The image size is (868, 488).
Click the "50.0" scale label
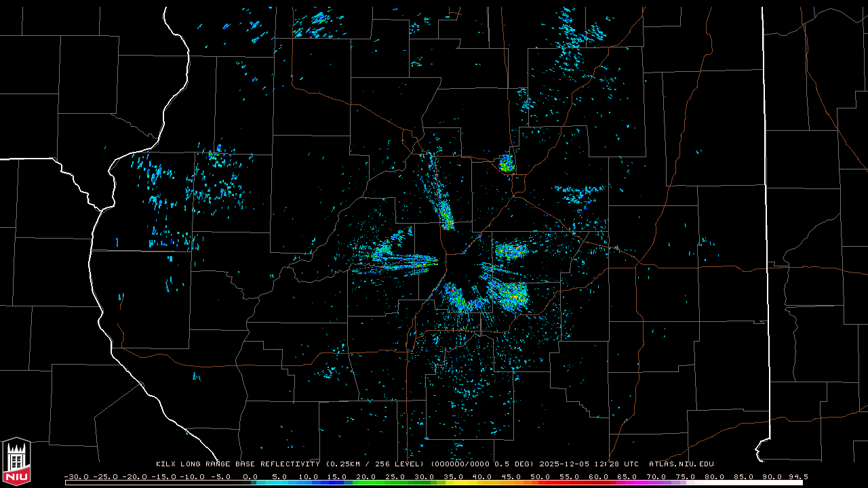(x=540, y=476)
